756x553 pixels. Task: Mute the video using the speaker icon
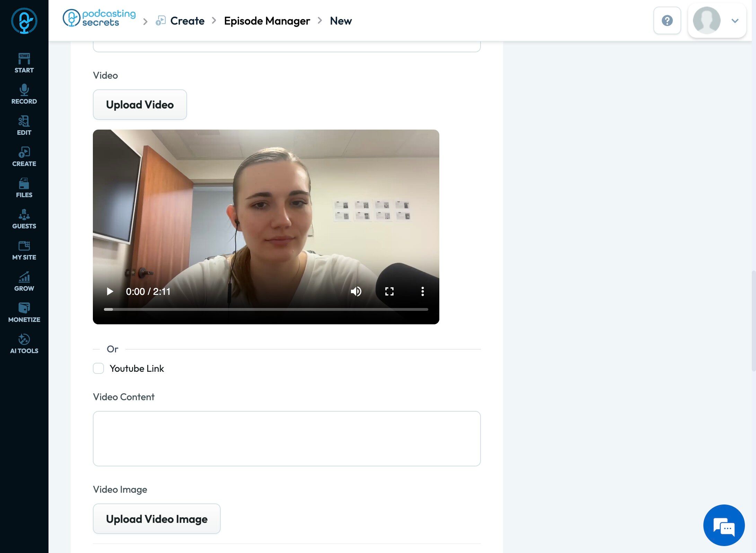tap(356, 291)
